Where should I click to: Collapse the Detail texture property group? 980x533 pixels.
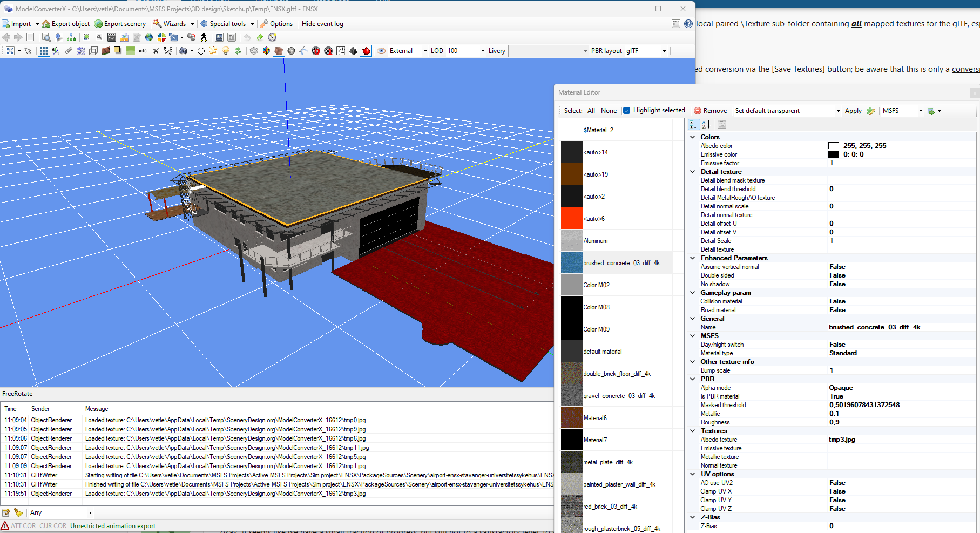pyautogui.click(x=693, y=172)
